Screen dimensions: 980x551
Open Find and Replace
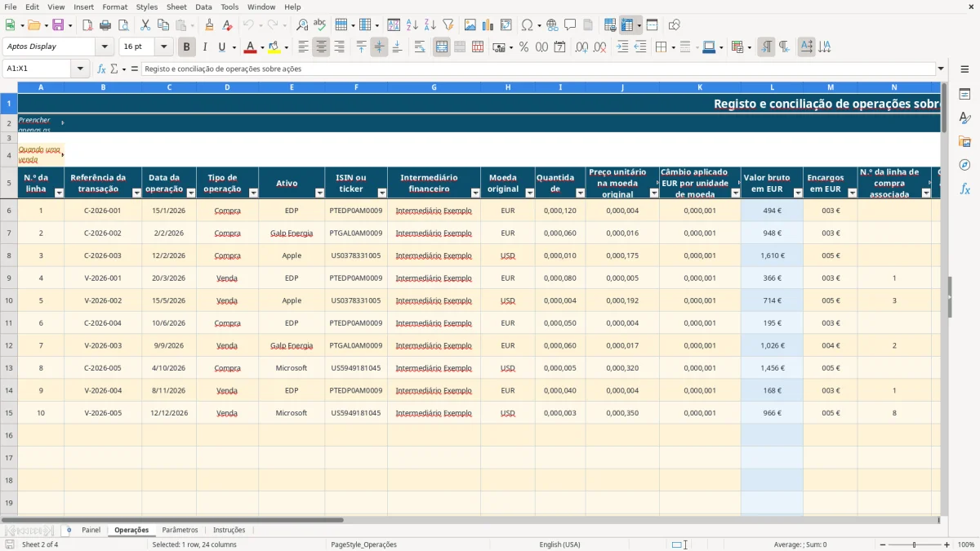302,25
